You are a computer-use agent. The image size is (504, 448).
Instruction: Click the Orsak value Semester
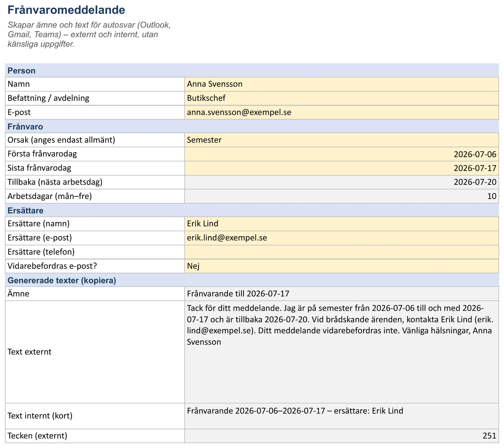341,140
